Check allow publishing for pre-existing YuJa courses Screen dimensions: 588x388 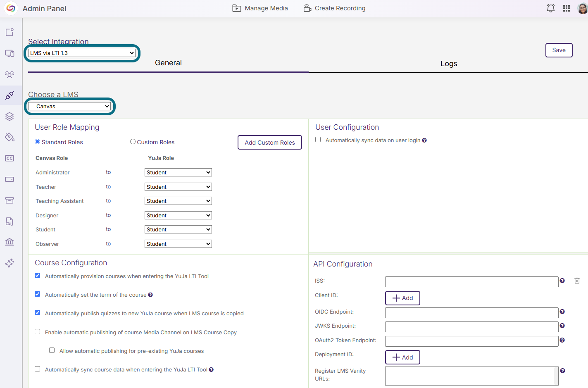point(52,350)
